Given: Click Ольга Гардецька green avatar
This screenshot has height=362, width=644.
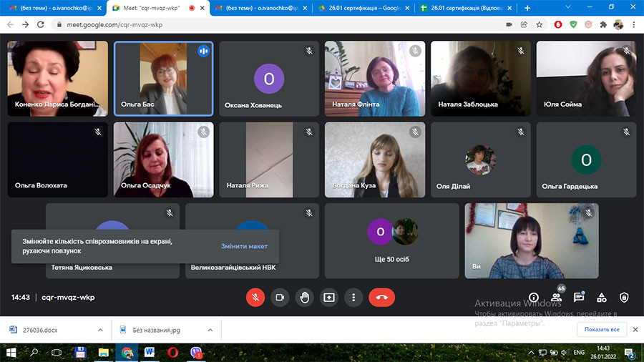Looking at the screenshot, I should point(586,160).
